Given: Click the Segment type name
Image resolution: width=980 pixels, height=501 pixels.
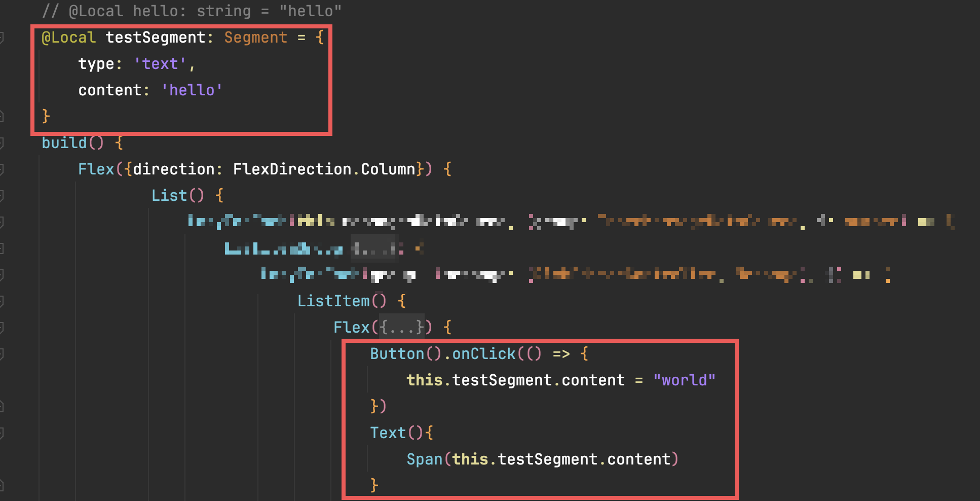Looking at the screenshot, I should pos(255,38).
